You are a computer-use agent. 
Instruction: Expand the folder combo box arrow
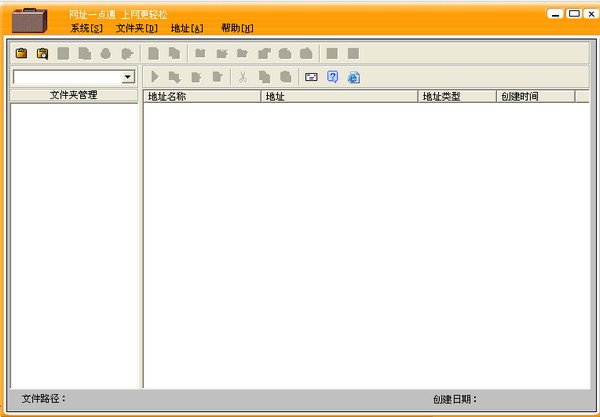click(x=128, y=77)
